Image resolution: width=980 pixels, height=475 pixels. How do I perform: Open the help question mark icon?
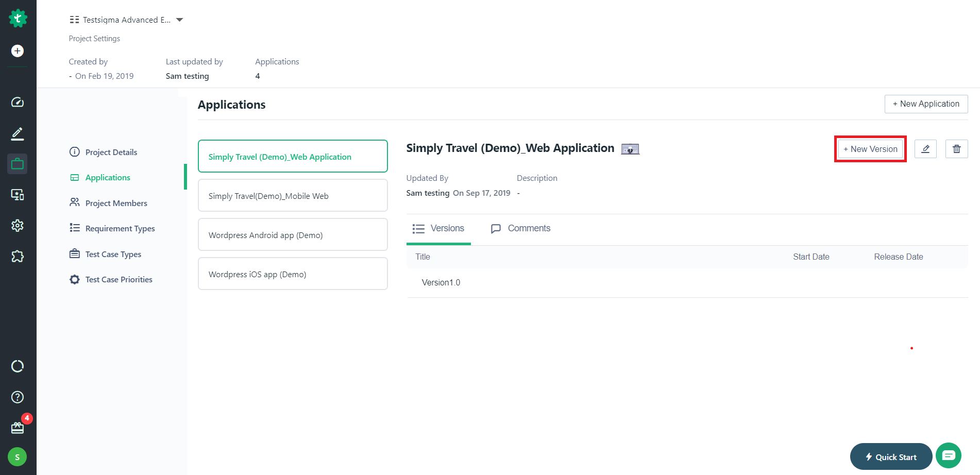pyautogui.click(x=18, y=397)
